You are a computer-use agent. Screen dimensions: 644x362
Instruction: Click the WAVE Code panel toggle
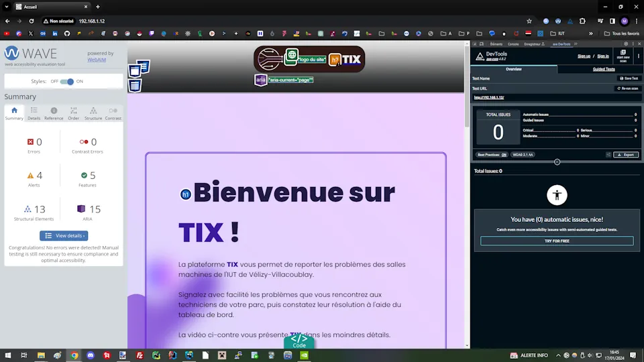(299, 341)
